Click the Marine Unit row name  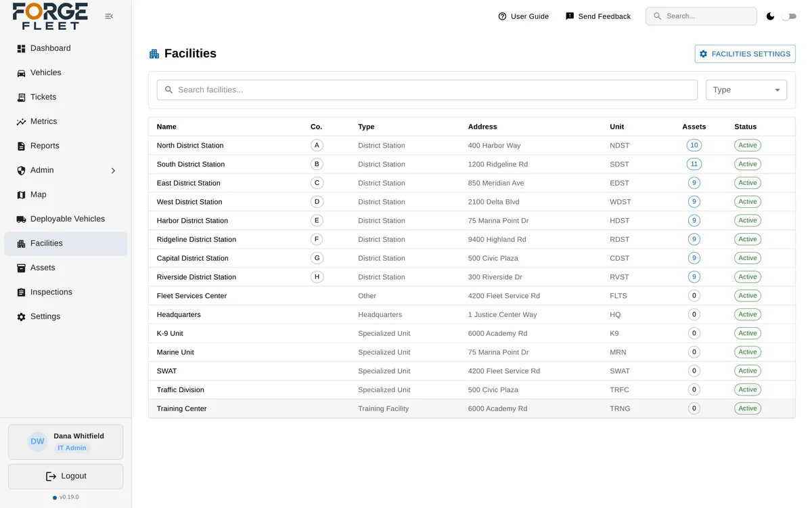coord(175,352)
